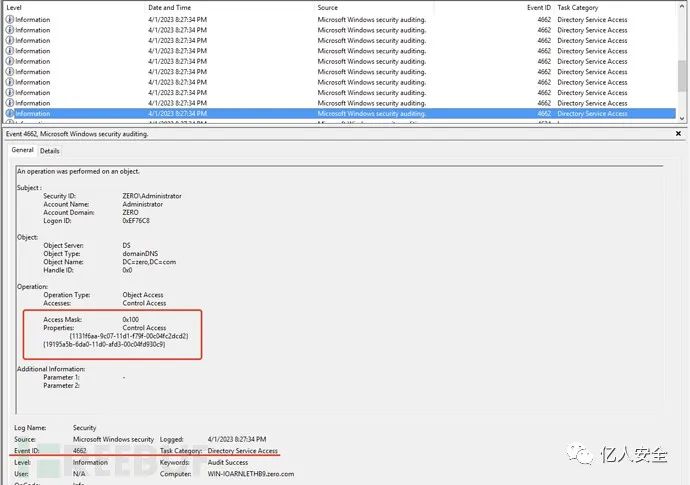Sort events by the Level column header
Viewport: 690px width, 485px height.
click(x=15, y=7)
